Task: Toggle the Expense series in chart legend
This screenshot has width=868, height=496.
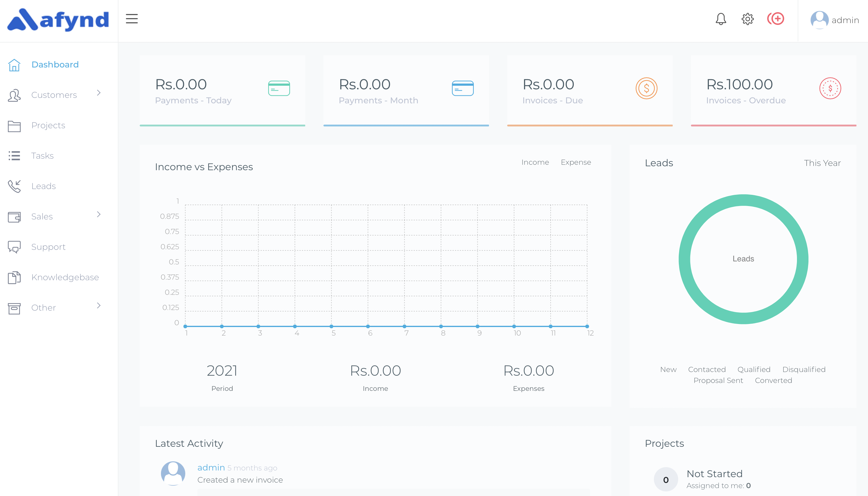Action: (x=576, y=162)
